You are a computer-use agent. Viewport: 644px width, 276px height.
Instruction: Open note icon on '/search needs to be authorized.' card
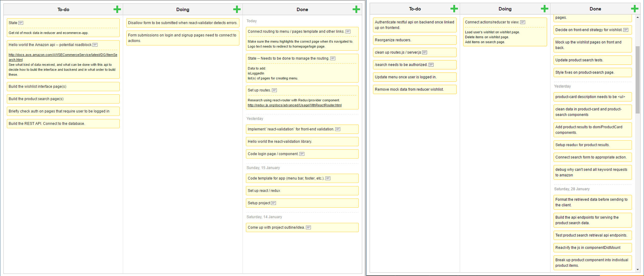431,65
